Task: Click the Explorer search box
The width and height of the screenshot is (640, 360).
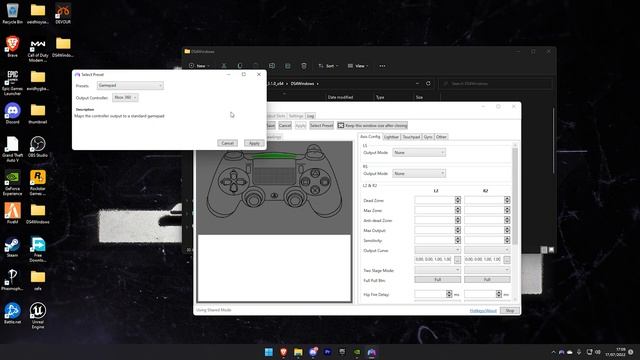Action: (496, 84)
